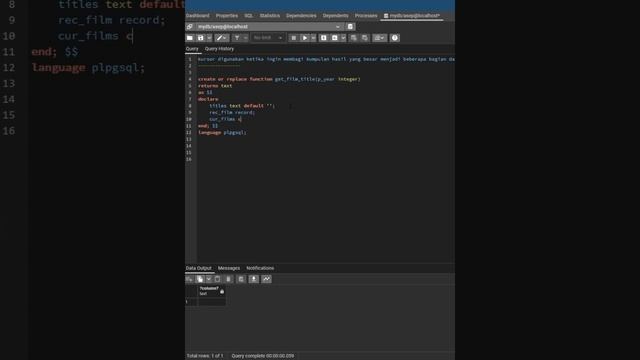Image resolution: width=640 pixels, height=360 pixels.
Task: Open the Messages tab
Action: click(229, 268)
